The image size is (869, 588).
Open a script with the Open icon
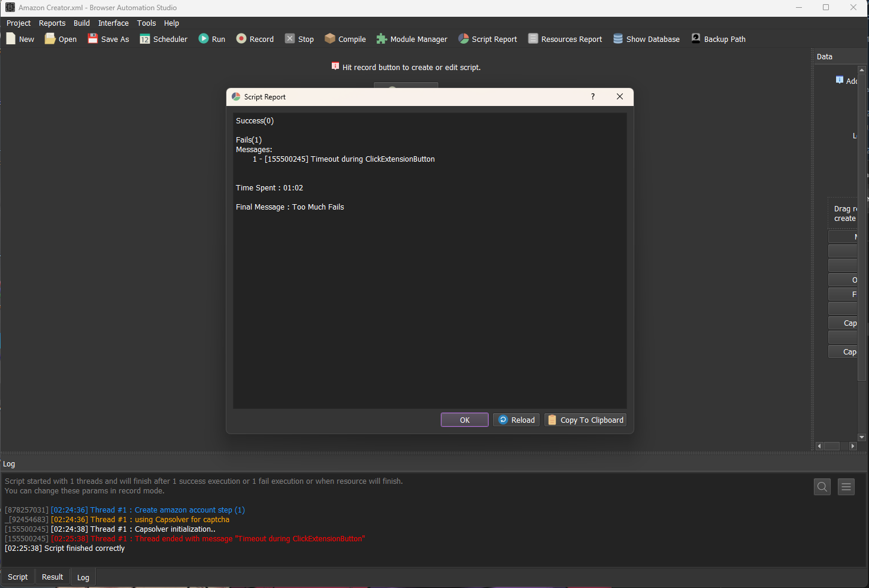click(x=50, y=39)
